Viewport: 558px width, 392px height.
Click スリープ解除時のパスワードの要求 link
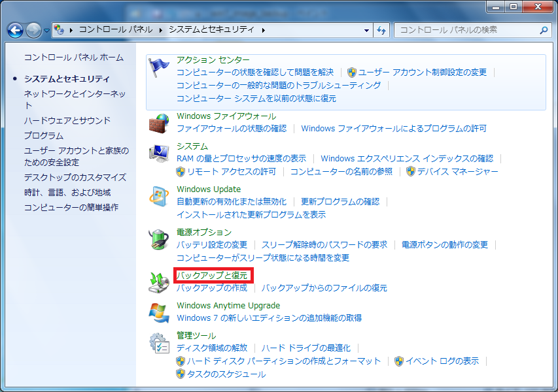(x=324, y=245)
